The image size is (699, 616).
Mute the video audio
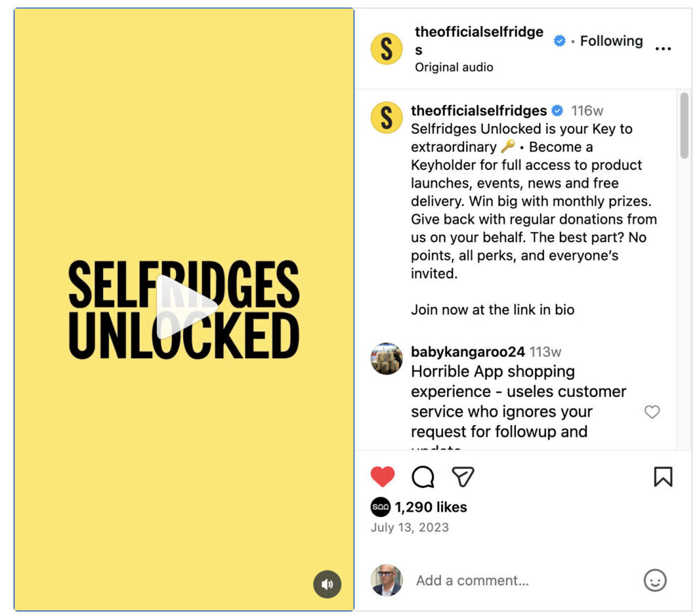point(327,584)
